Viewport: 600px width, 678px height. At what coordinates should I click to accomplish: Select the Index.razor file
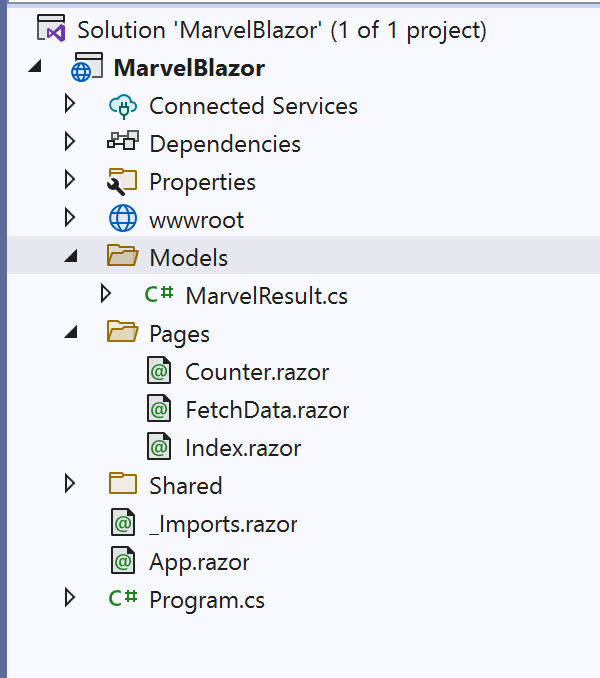[243, 448]
